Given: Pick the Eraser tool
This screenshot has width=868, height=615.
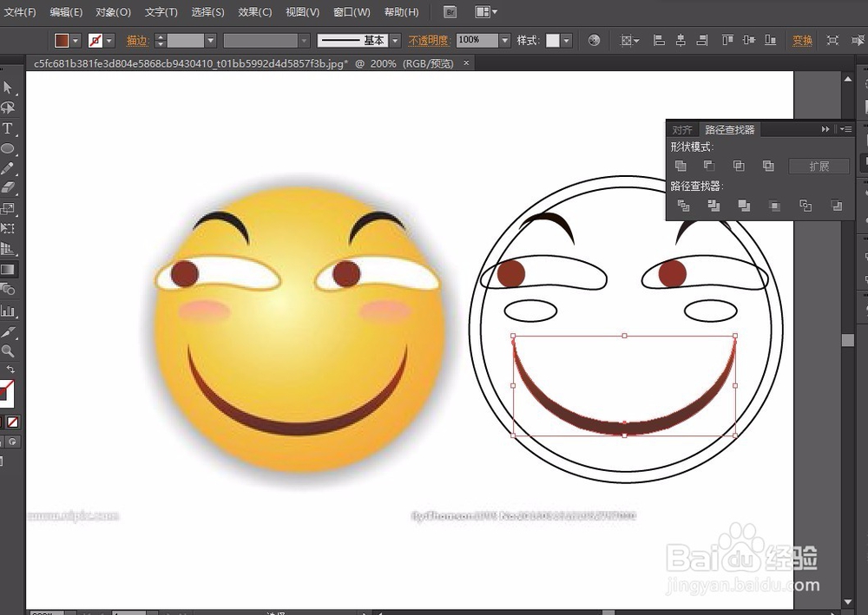Looking at the screenshot, I should [x=8, y=188].
